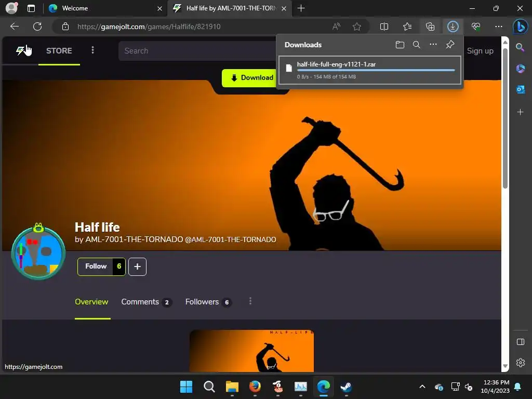Click the scrollbar down arrow
532x399 pixels.
[x=505, y=366]
